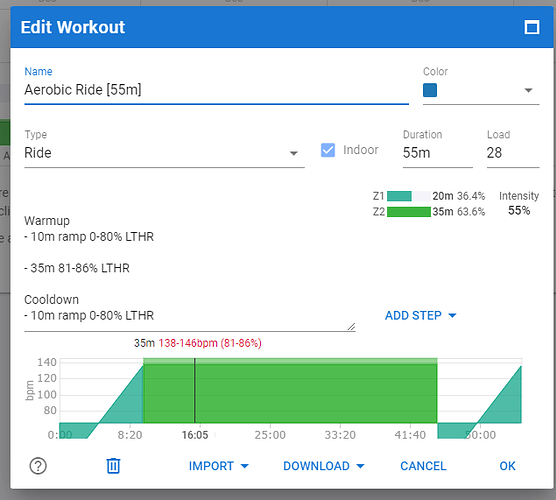The height and width of the screenshot is (500, 556).
Task: Open the DOWNLOAD menu
Action: tap(323, 466)
